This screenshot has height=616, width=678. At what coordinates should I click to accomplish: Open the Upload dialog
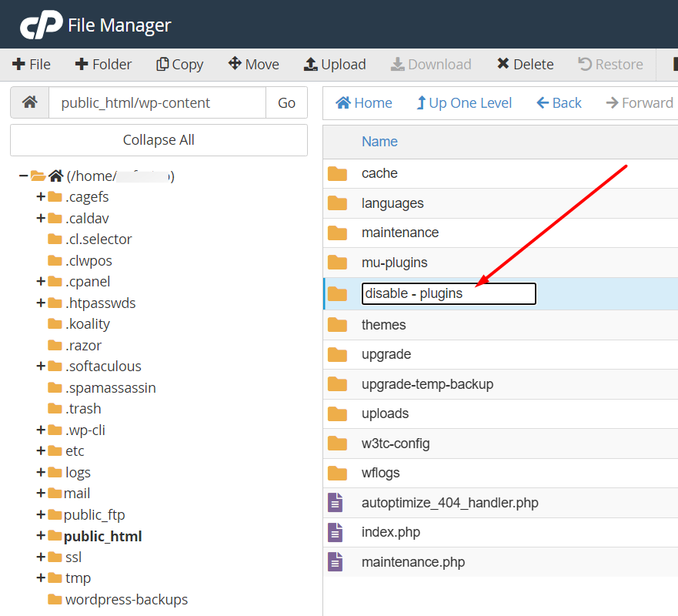(x=335, y=65)
